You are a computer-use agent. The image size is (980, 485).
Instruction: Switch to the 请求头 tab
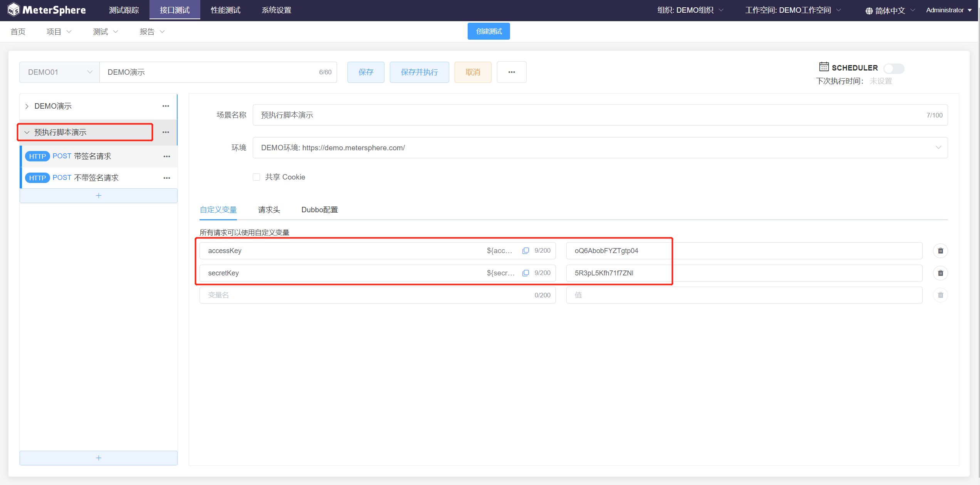[269, 210]
